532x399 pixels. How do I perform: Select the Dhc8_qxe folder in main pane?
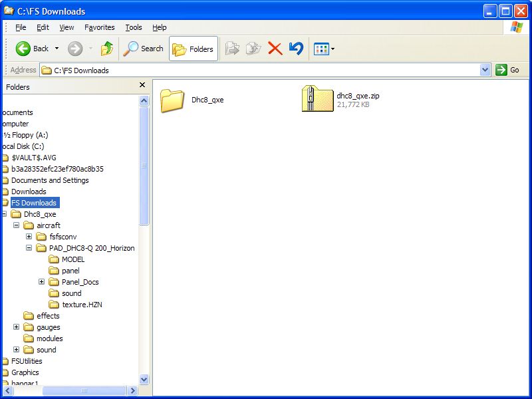[172, 100]
